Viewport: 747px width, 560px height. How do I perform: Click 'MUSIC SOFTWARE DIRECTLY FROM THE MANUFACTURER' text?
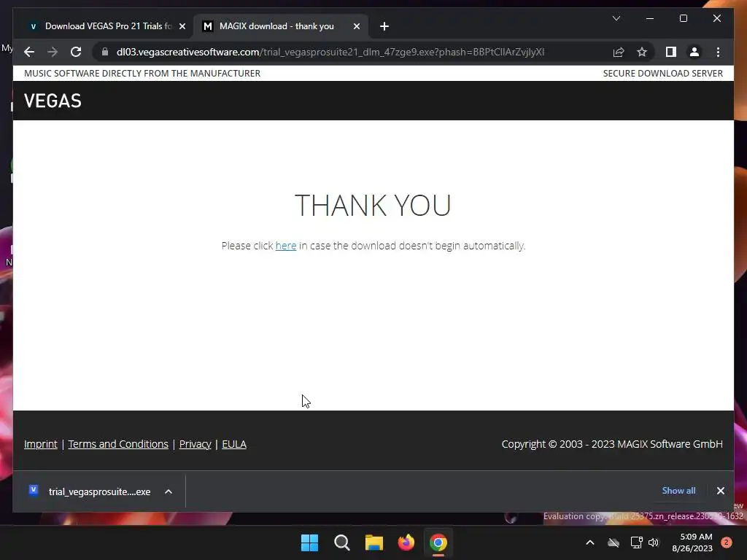click(x=142, y=74)
